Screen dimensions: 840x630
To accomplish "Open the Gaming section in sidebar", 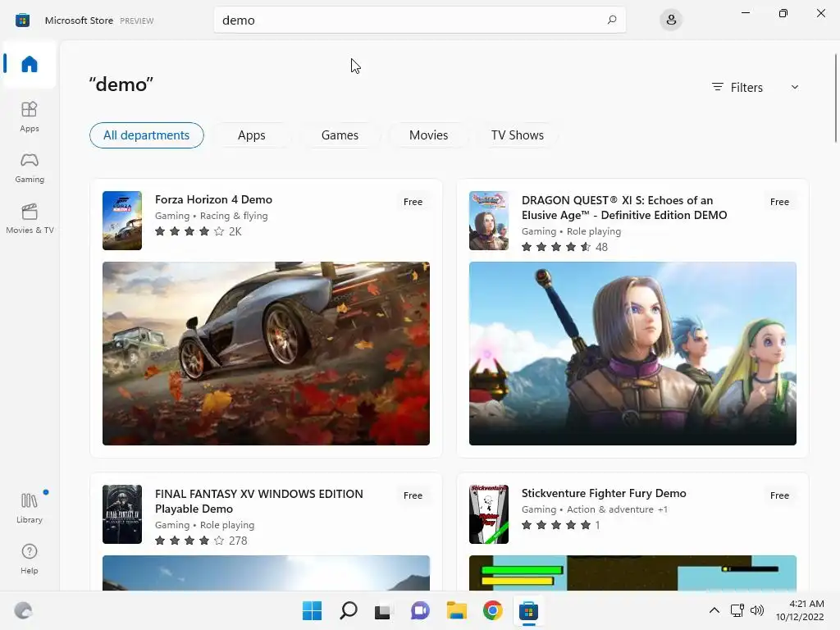I will tap(30, 167).
